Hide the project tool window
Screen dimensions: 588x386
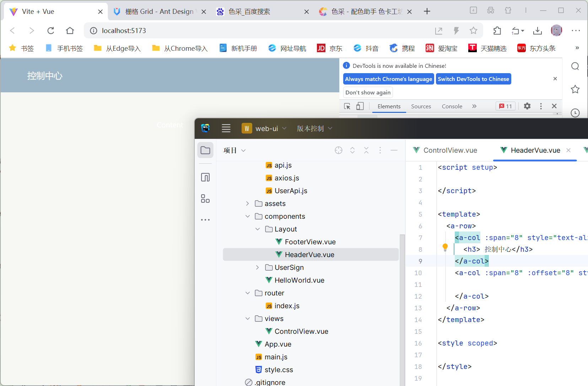394,150
